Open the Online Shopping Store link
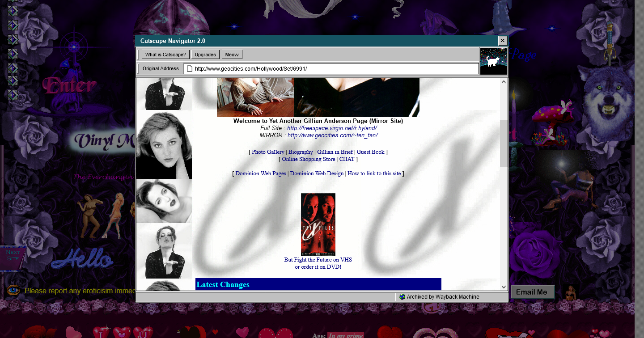 308,159
